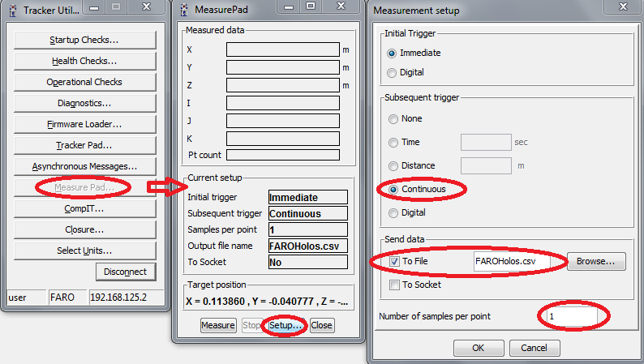
Task: Select the Time subsequent trigger option
Action: [x=393, y=142]
